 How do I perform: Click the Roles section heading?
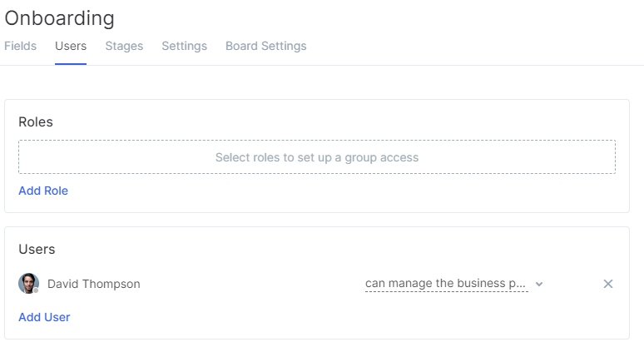pyautogui.click(x=36, y=122)
